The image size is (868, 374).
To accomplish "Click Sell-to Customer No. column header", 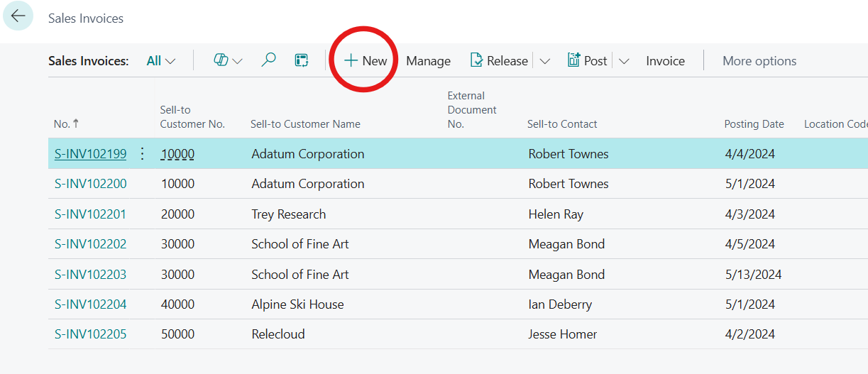I will [192, 117].
